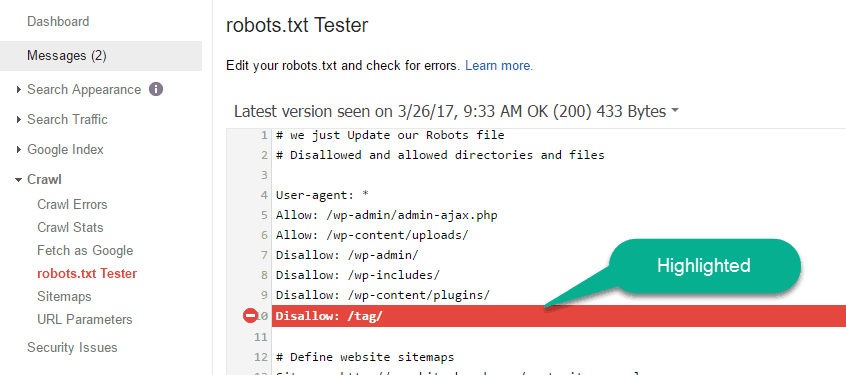Click the red error icon on line 10
Screen dimensions: 846x375
(x=250, y=316)
